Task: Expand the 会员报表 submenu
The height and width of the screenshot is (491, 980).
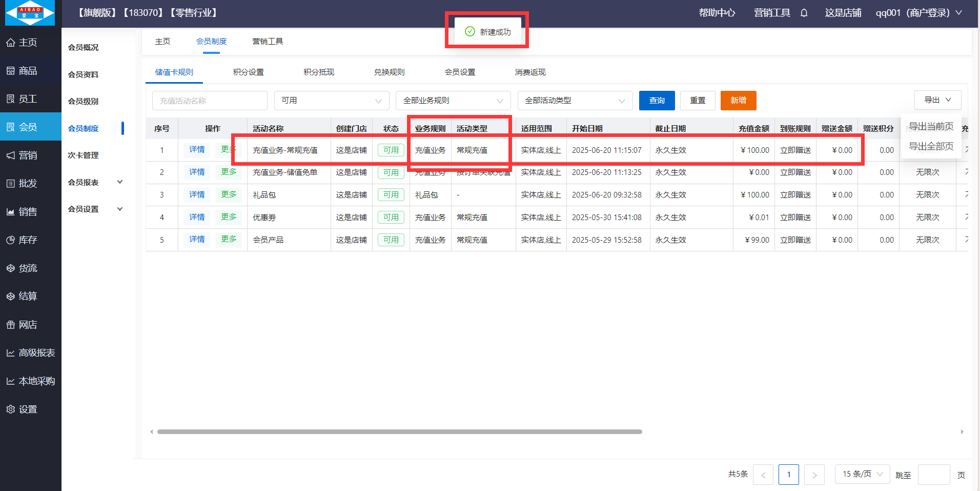Action: click(120, 182)
